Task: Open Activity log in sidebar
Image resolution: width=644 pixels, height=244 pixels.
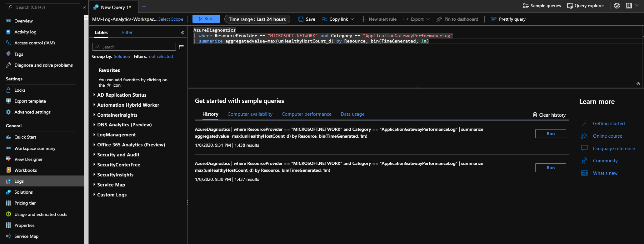Action: pos(25,32)
